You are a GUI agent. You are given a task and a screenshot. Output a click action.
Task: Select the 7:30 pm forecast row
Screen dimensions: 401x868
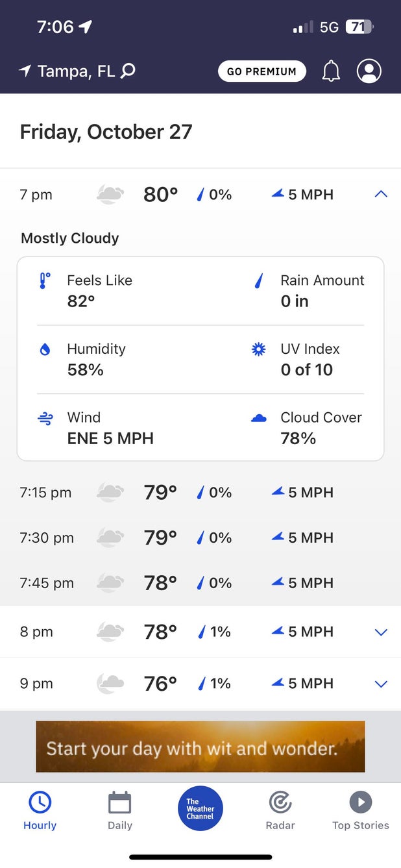pyautogui.click(x=200, y=538)
